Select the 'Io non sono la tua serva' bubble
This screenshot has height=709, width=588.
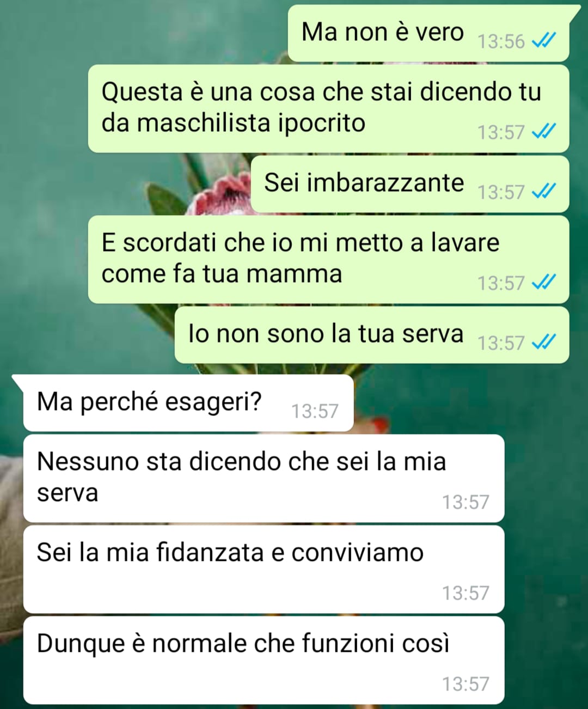tap(372, 335)
